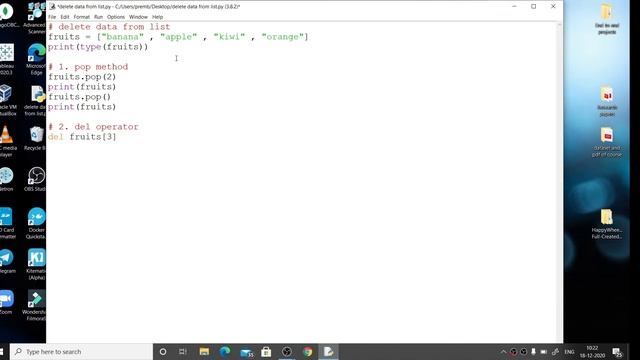640x360 pixels.
Task: Switch to the IDLE editor taskbar button
Action: (x=329, y=351)
